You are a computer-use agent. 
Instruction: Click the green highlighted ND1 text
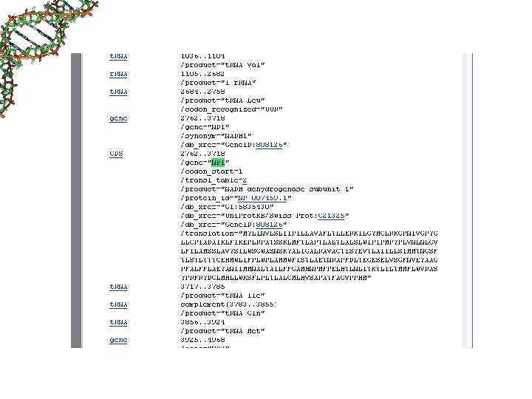pyautogui.click(x=218, y=163)
